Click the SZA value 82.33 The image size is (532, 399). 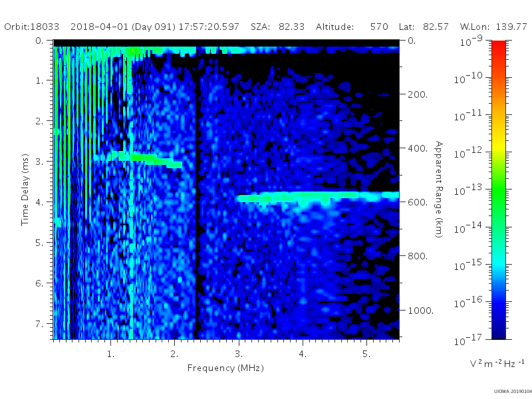(x=291, y=27)
